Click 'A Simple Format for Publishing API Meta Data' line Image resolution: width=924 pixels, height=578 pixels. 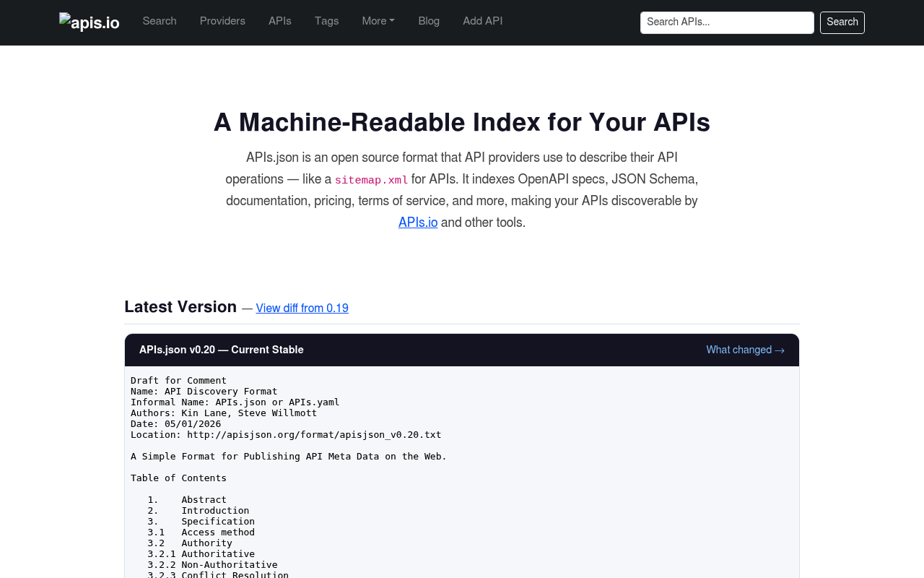click(289, 457)
